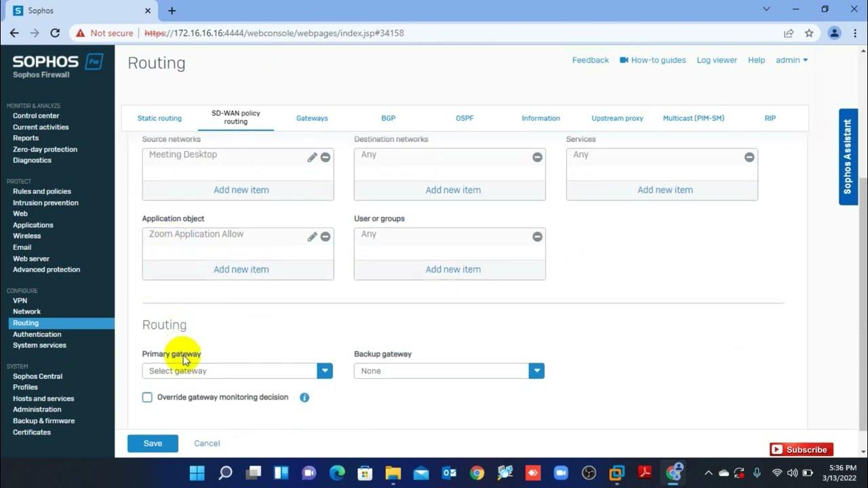
Task: Open the Log viewer
Action: click(x=717, y=60)
